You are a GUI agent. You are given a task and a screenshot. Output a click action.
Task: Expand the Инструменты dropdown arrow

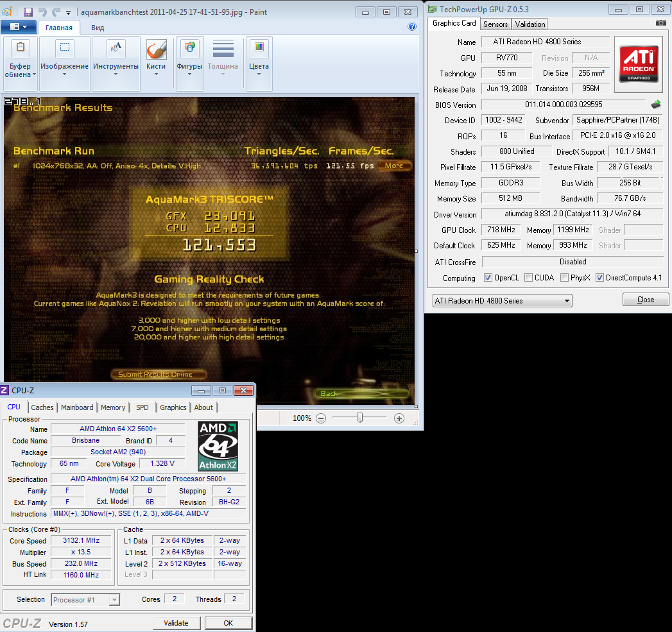[116, 74]
